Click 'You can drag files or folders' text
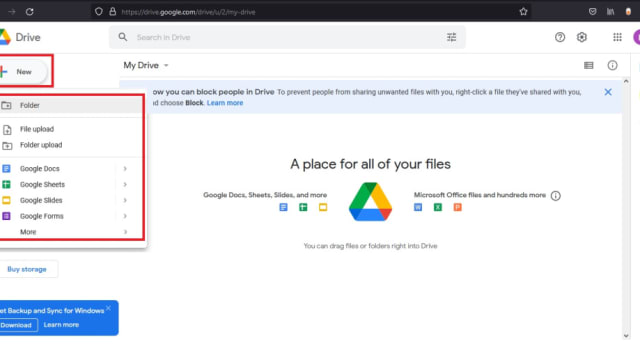The image size is (640, 360). [x=370, y=246]
